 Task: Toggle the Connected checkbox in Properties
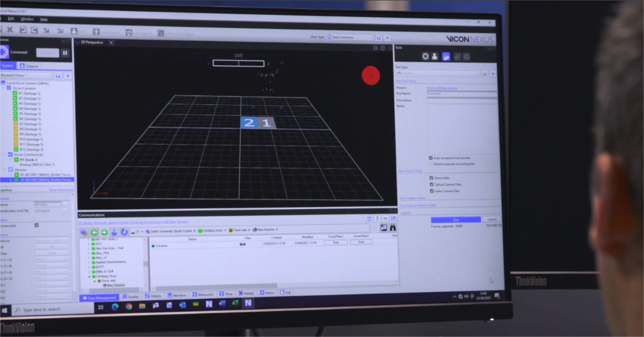pos(36,225)
